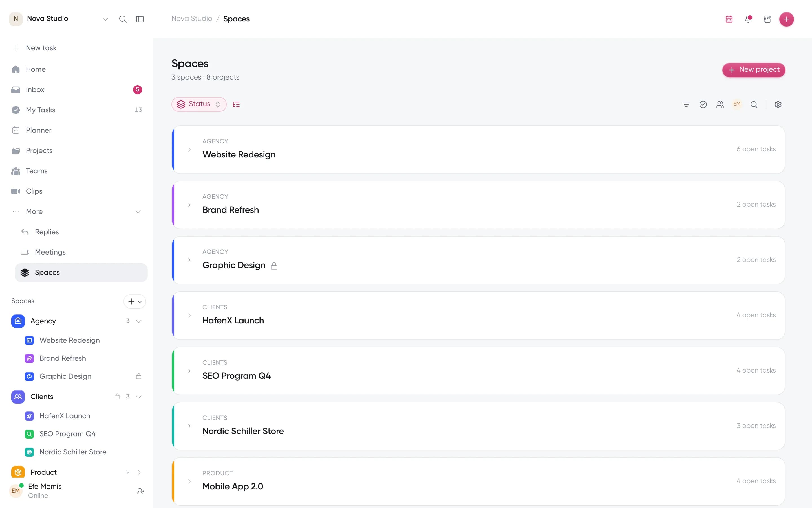Open the view settings gear icon
812x508 pixels.
(778, 104)
